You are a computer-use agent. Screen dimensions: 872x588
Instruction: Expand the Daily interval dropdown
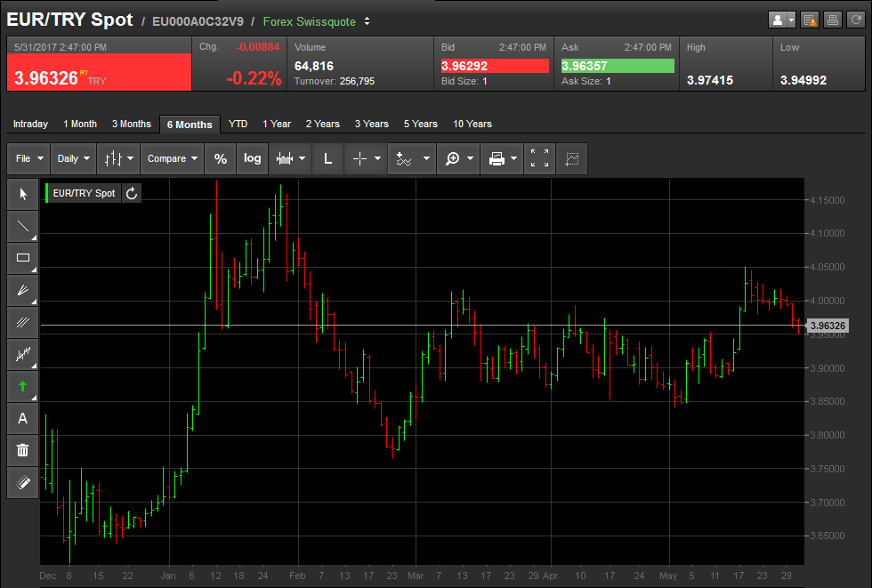(73, 158)
